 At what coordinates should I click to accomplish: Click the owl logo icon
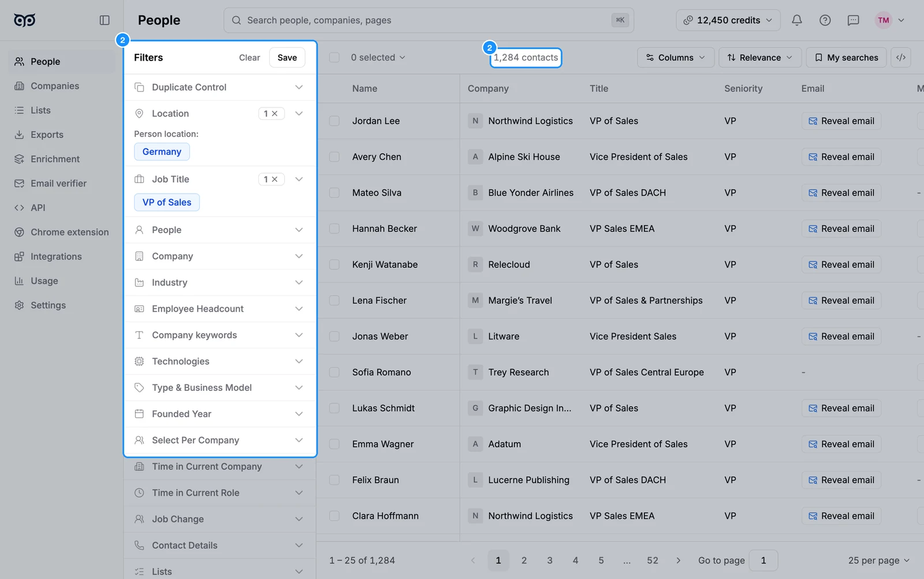point(24,20)
